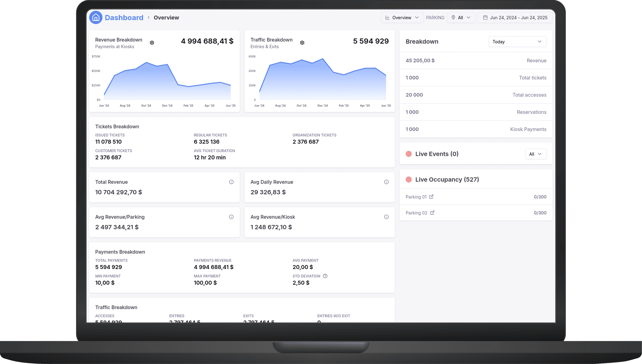This screenshot has width=642, height=364.
Task: Click Avg Daily Revenue info icon
Action: point(386,182)
